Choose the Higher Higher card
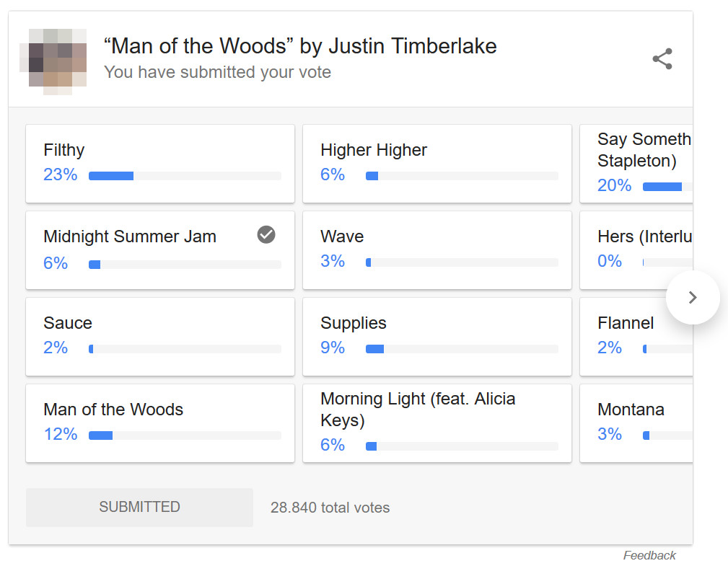Screen dimensions: 728x566 click(437, 163)
